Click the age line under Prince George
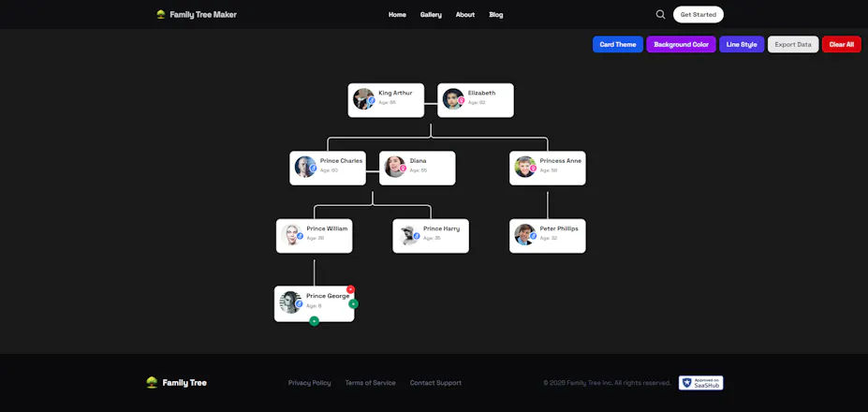The width and height of the screenshot is (868, 412). [x=314, y=305]
